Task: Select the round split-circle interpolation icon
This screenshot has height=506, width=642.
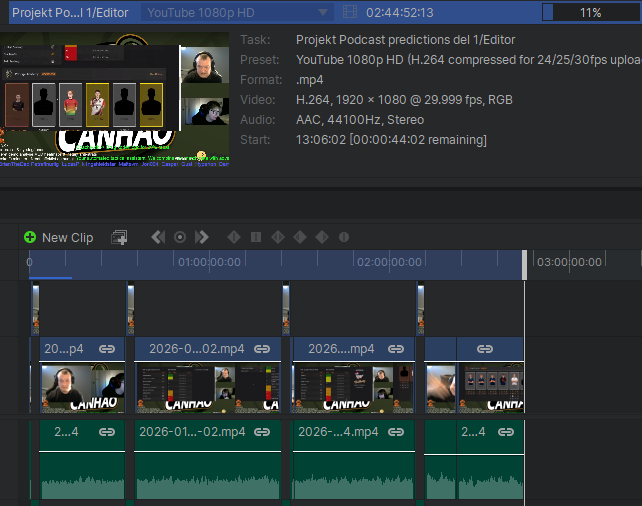Action: [x=344, y=237]
